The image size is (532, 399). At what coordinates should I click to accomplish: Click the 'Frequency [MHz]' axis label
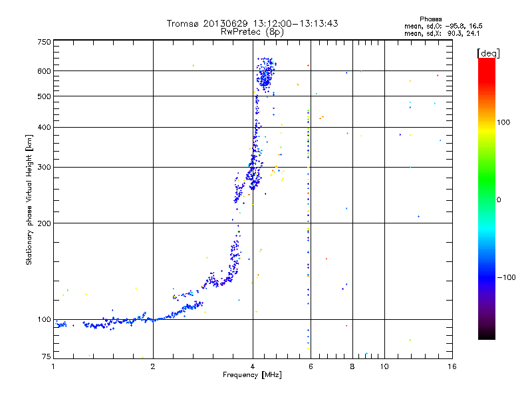tap(252, 375)
